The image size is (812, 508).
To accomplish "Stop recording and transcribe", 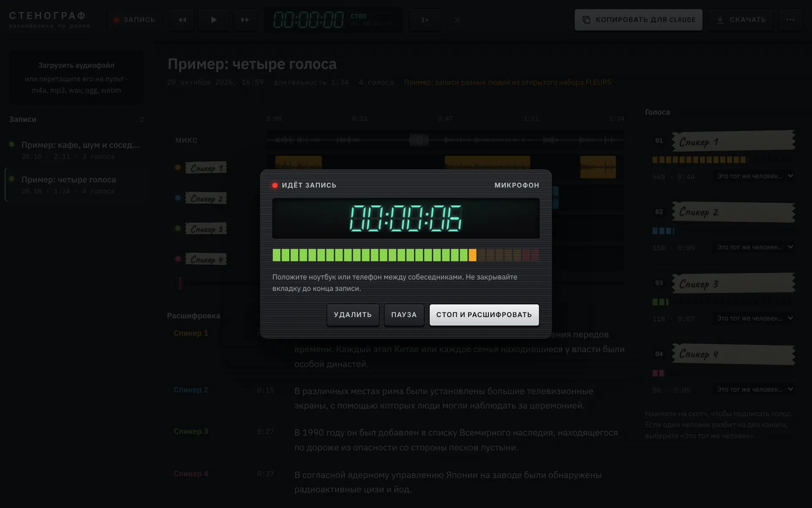I will (484, 315).
